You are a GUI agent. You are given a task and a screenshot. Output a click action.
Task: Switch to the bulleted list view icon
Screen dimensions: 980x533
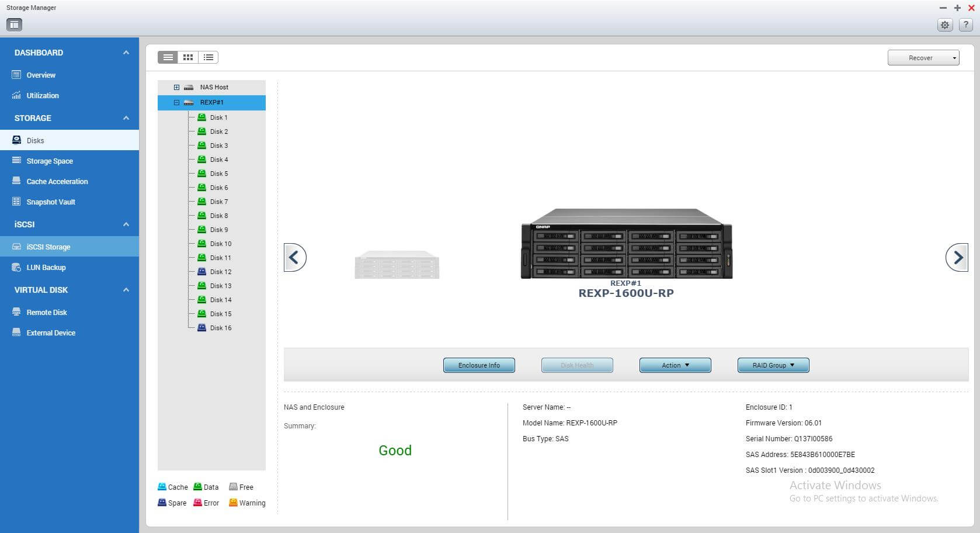(208, 57)
